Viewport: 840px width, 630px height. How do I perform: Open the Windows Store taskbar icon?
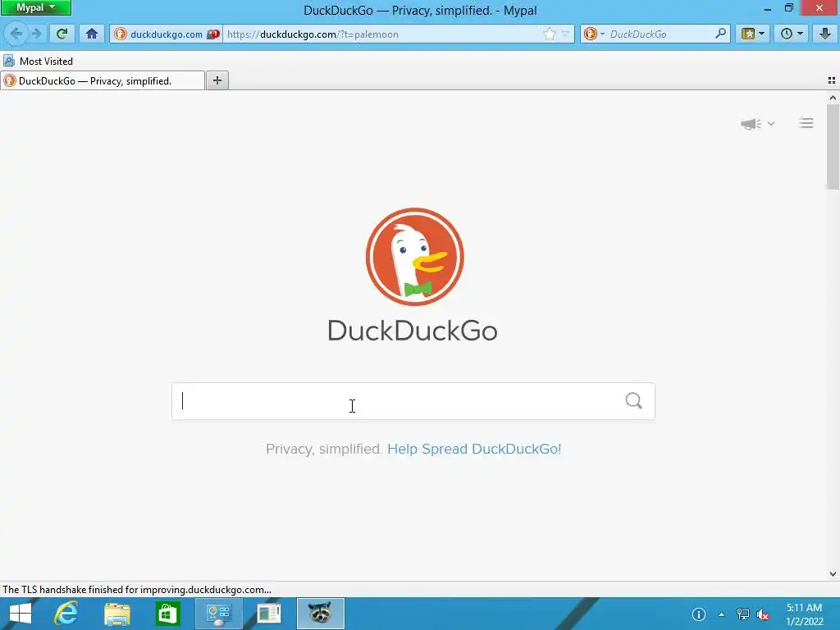click(x=167, y=614)
